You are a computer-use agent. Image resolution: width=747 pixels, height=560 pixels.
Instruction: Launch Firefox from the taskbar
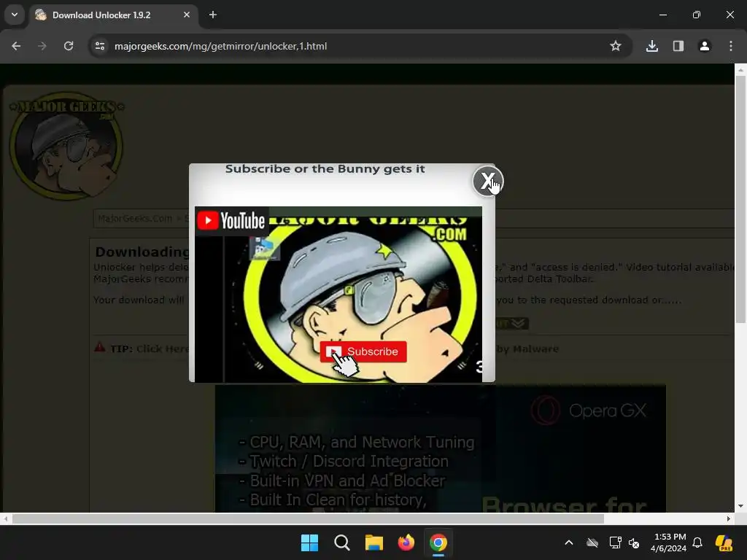click(406, 542)
